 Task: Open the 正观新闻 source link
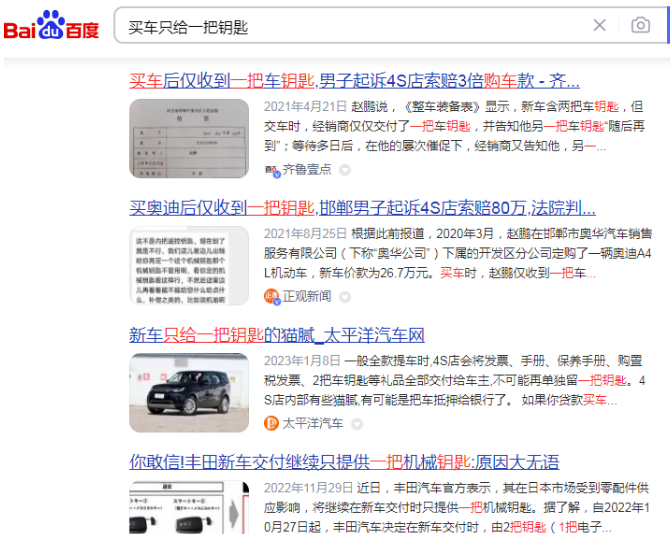(307, 296)
